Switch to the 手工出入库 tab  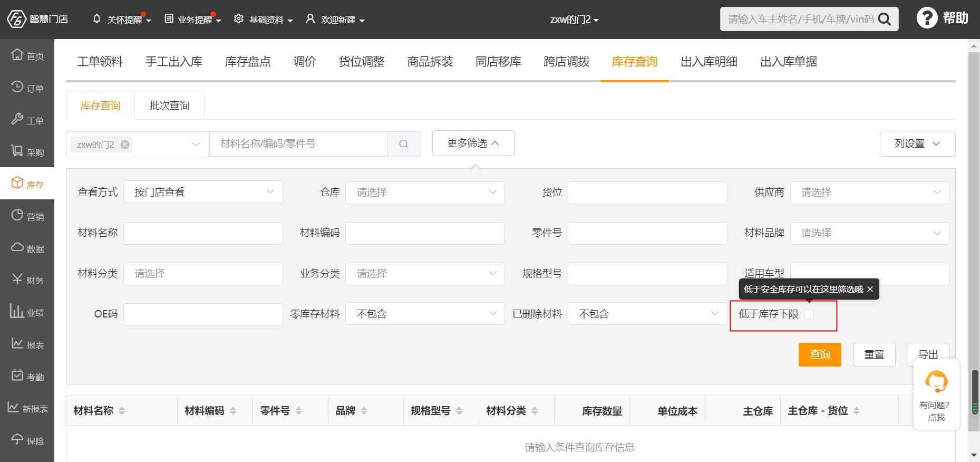pyautogui.click(x=174, y=61)
